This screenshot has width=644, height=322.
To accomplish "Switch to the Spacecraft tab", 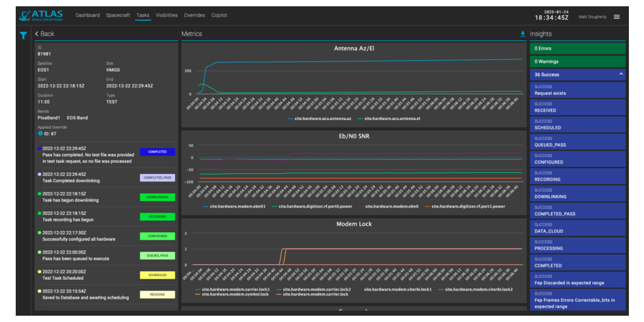I will (118, 15).
